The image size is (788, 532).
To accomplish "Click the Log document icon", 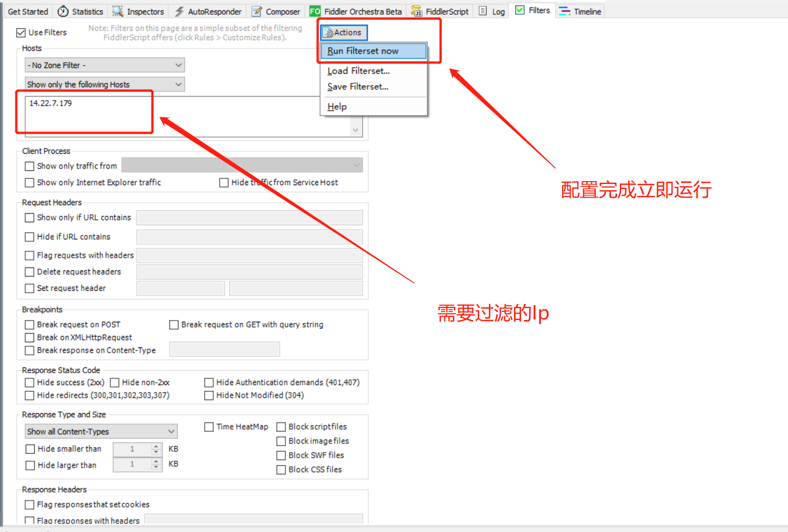I will click(x=483, y=11).
